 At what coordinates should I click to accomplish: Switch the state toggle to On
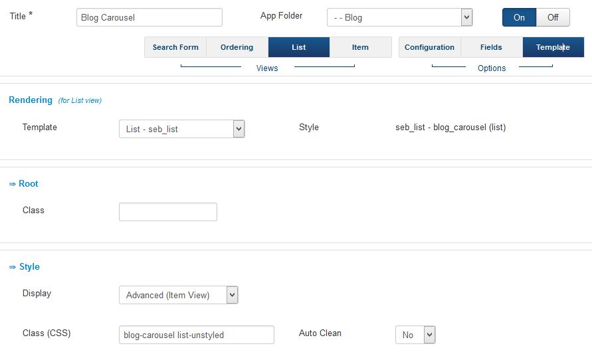pyautogui.click(x=519, y=17)
